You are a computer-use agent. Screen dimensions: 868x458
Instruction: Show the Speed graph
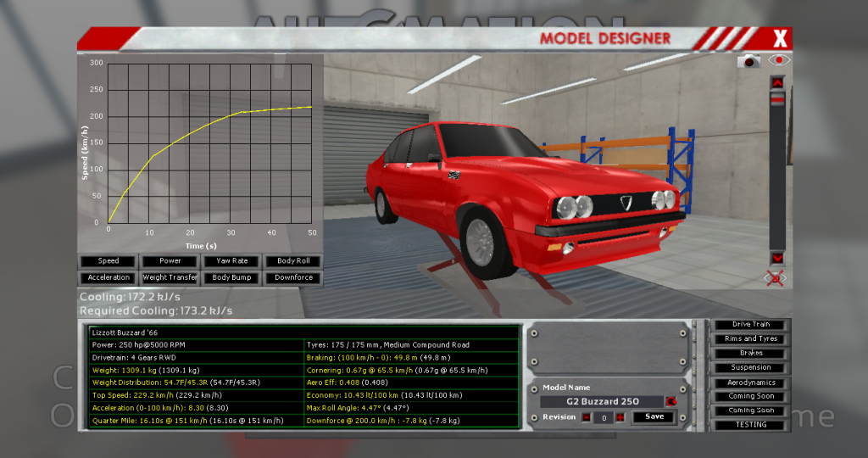pyautogui.click(x=108, y=261)
